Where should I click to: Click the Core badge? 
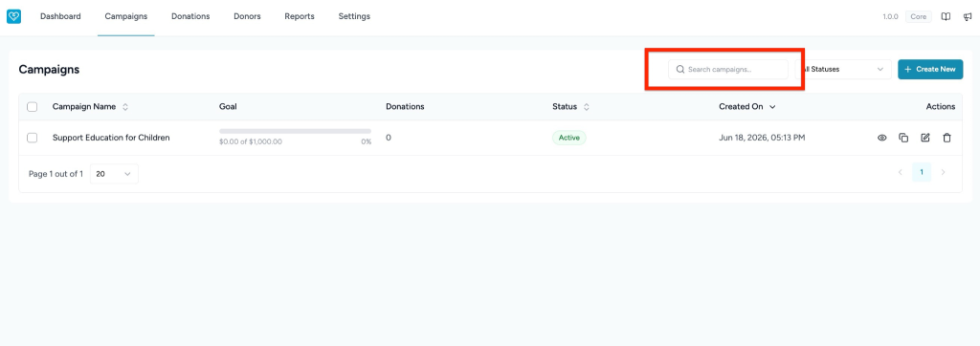click(x=918, y=17)
